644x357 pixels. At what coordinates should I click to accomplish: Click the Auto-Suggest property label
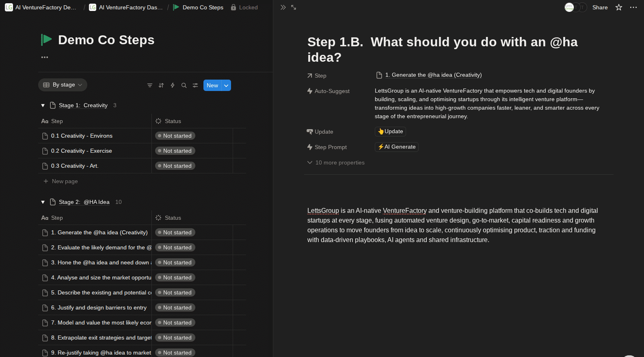pos(328,91)
